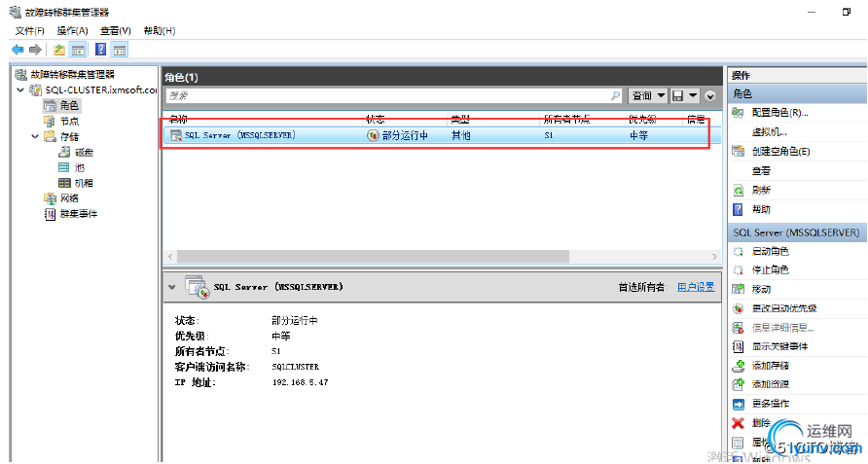The width and height of the screenshot is (868, 464).
Task: Open 机箱 under storage
Action: point(84,183)
